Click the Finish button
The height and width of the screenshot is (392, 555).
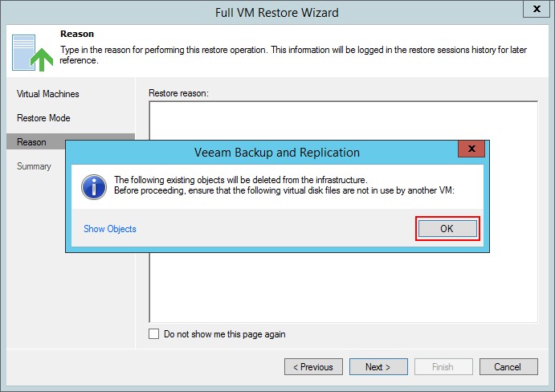[443, 367]
